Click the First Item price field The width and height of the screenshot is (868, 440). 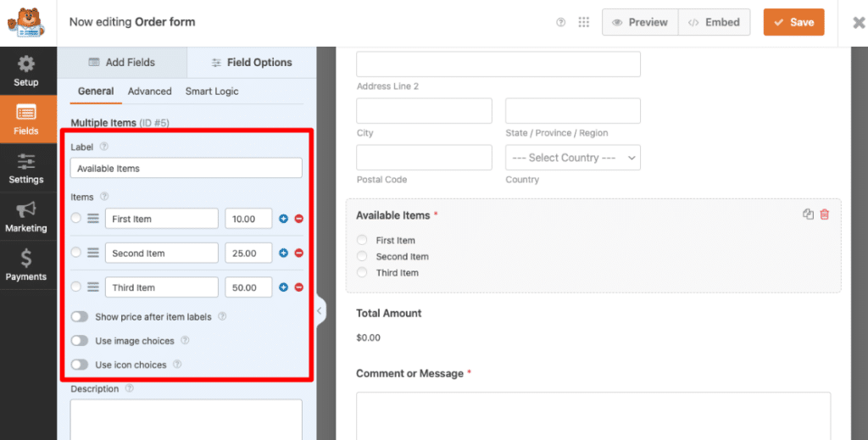pyautogui.click(x=248, y=219)
